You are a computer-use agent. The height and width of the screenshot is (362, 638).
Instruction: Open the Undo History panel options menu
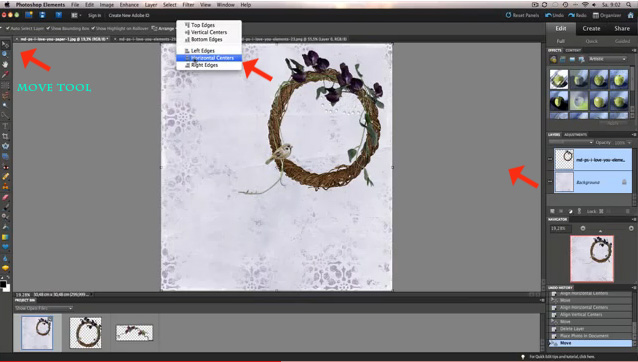coord(634,288)
